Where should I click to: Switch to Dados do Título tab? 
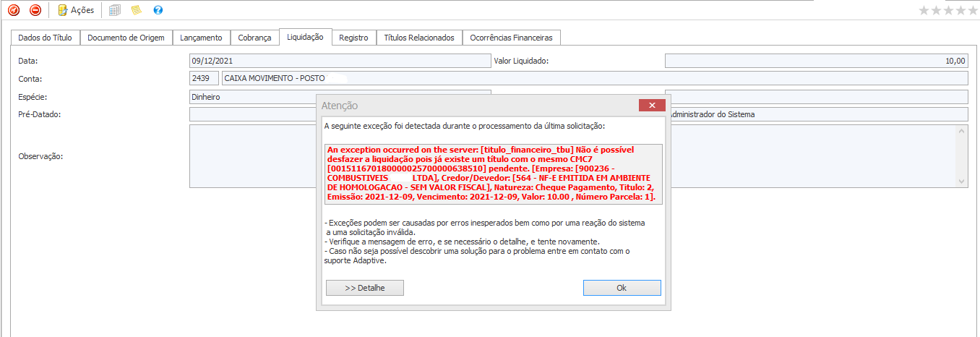[45, 38]
